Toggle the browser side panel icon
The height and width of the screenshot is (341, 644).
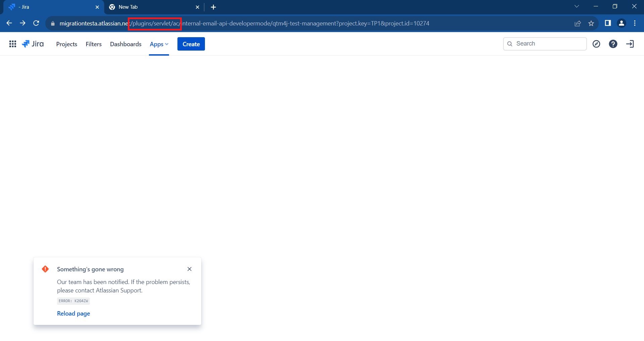[608, 23]
